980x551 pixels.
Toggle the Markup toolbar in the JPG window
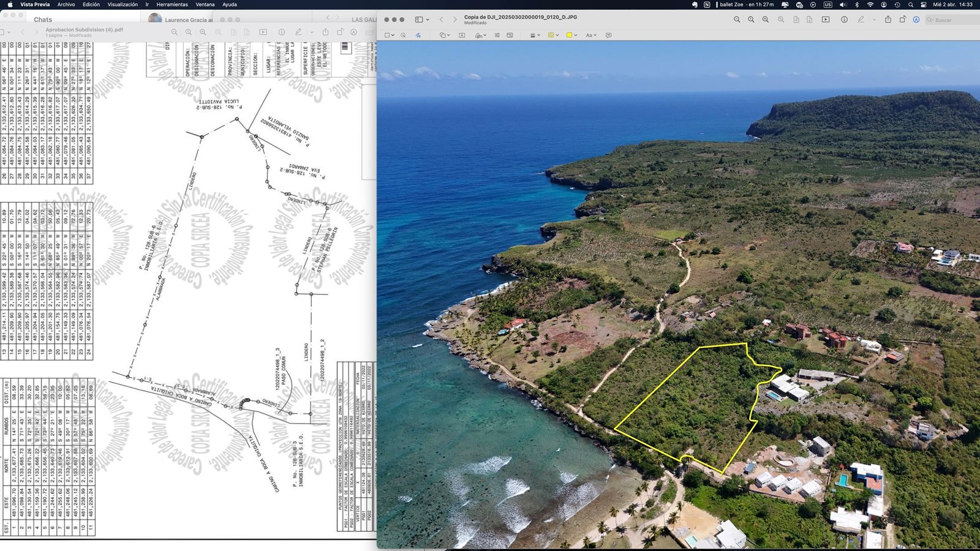916,20
